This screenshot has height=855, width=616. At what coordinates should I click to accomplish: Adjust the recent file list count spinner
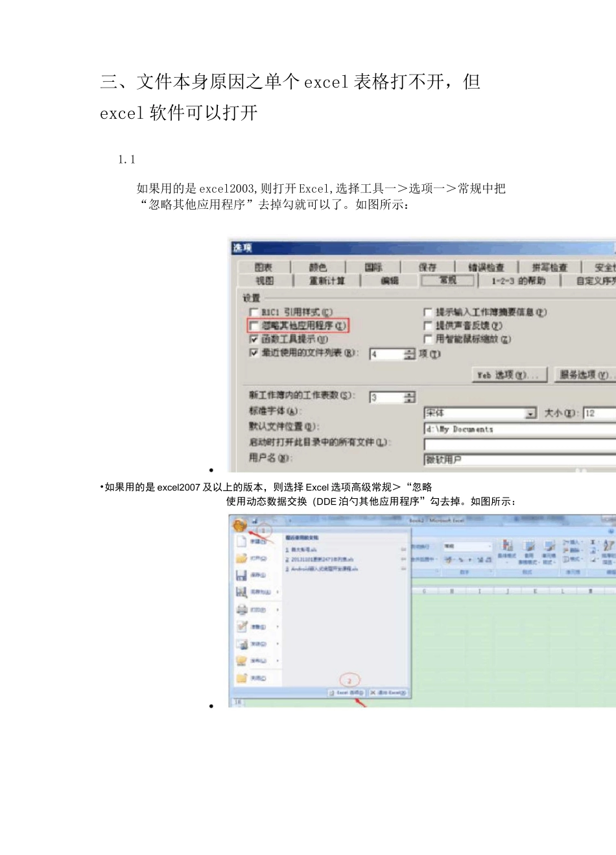(x=409, y=354)
